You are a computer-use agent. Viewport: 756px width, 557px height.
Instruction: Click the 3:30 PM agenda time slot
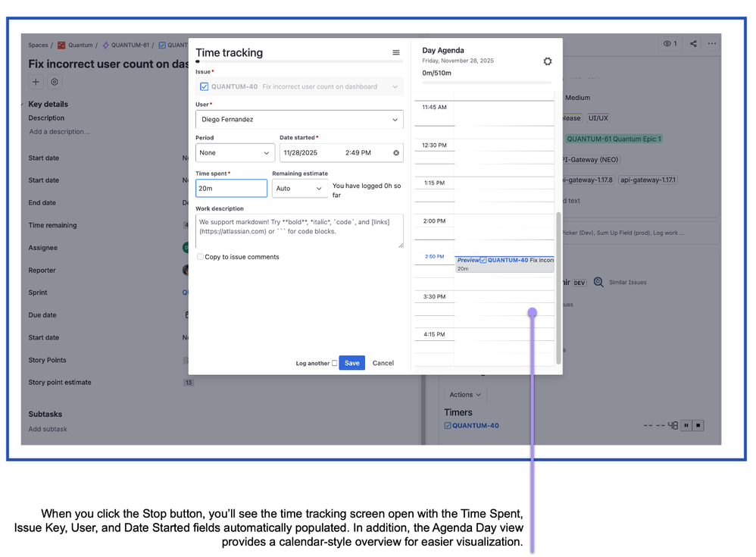coord(505,296)
